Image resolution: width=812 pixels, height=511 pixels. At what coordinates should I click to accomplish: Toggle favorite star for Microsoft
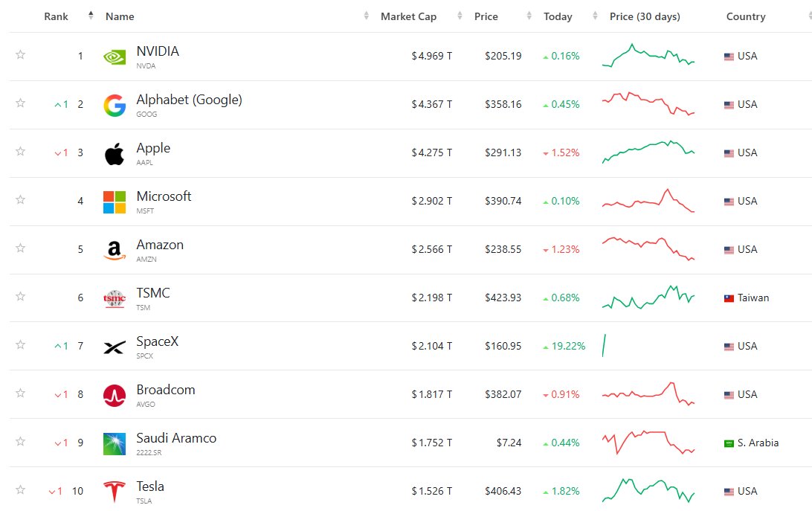click(20, 199)
